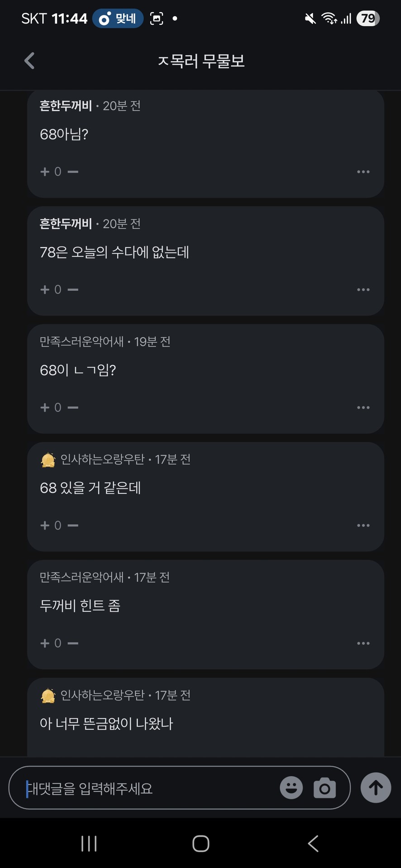Open more options for "68이 ㄴㄱ임?" comment
The width and height of the screenshot is (401, 868).
coord(363,407)
